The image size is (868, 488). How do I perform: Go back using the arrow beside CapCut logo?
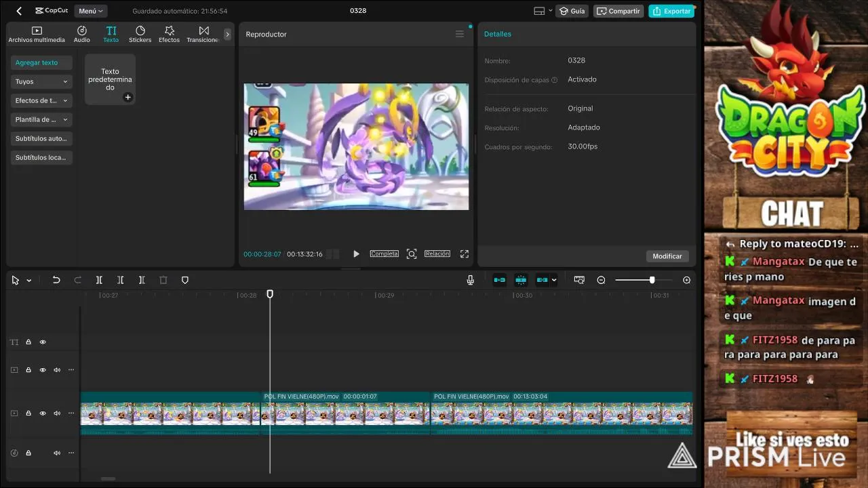click(19, 11)
